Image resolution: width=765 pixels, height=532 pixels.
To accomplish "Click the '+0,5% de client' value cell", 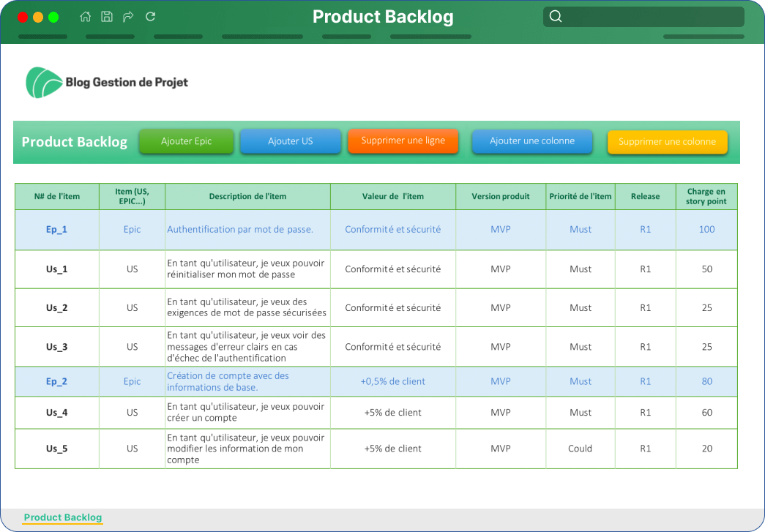I will (x=393, y=381).
